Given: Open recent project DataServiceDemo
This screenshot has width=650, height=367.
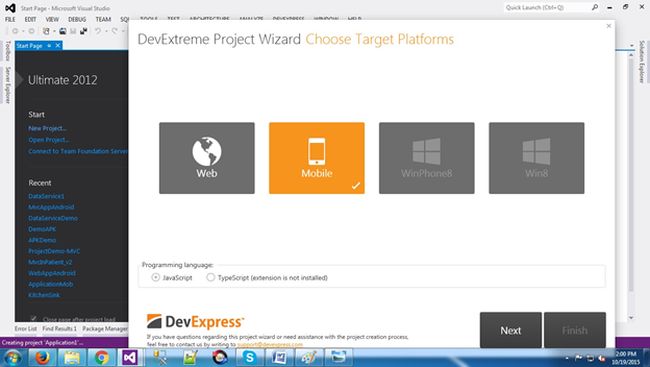Looking at the screenshot, I should point(53,218).
